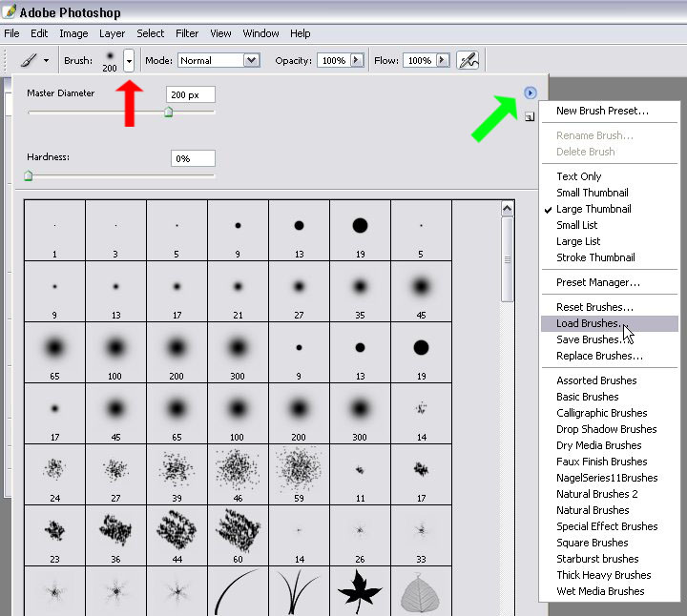
Task: Click Preset Manager in the flyout menu
Action: point(598,282)
